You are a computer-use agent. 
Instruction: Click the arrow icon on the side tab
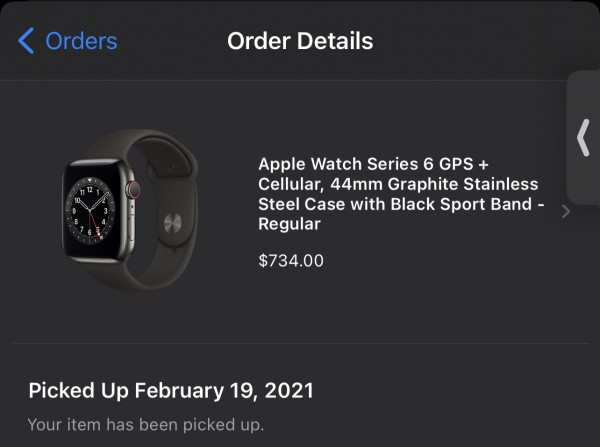coord(584,138)
